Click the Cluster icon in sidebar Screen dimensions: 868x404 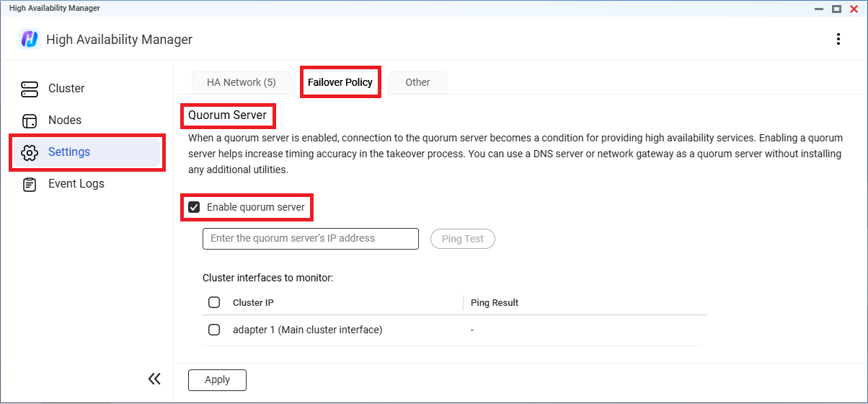pyautogui.click(x=30, y=89)
